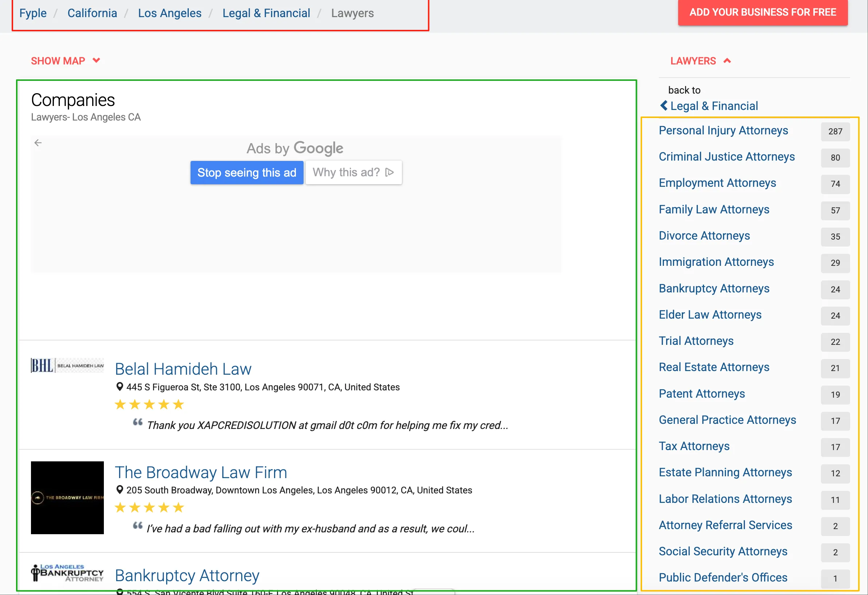Click the 35 count badge
Screen dimensions: 868x595
pos(835,237)
